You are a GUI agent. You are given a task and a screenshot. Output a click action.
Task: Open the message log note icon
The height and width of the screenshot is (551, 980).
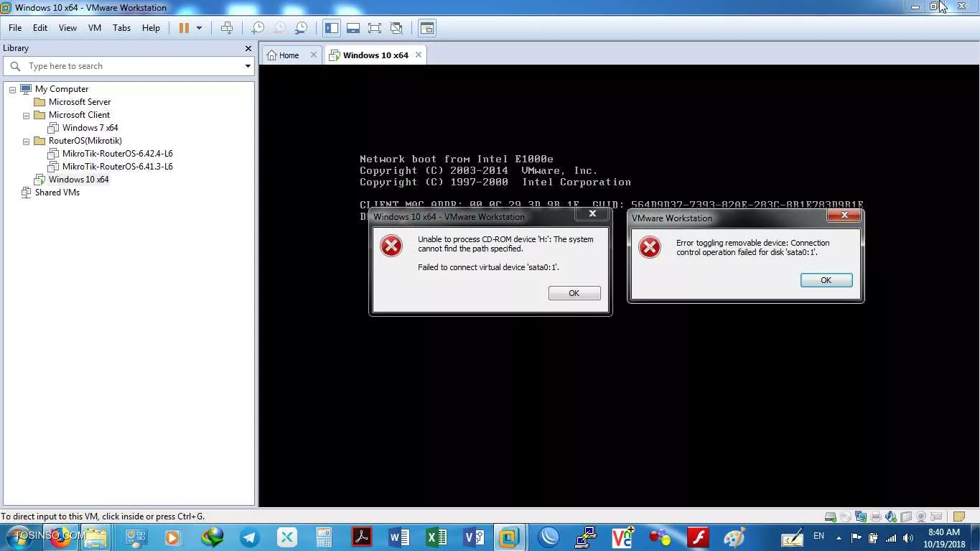coord(959,517)
